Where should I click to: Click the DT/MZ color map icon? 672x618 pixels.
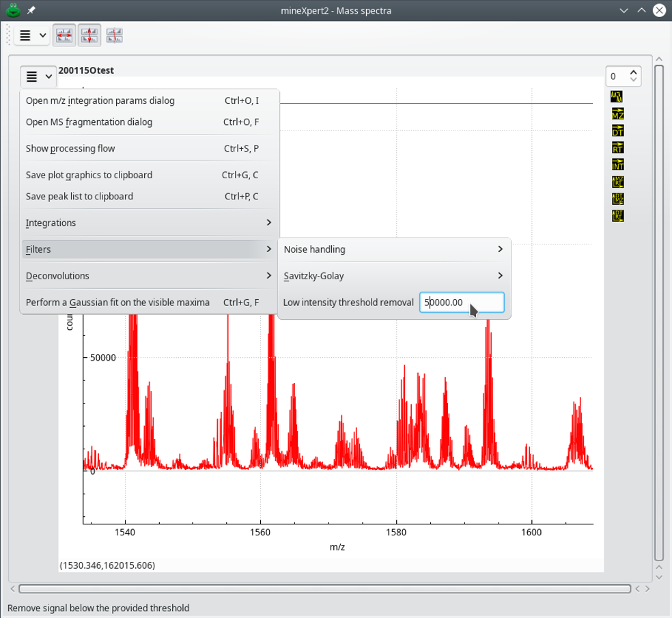[617, 199]
